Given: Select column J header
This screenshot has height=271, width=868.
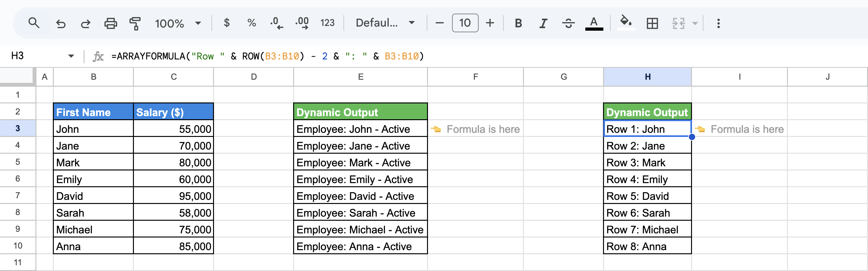Looking at the screenshot, I should [x=827, y=77].
